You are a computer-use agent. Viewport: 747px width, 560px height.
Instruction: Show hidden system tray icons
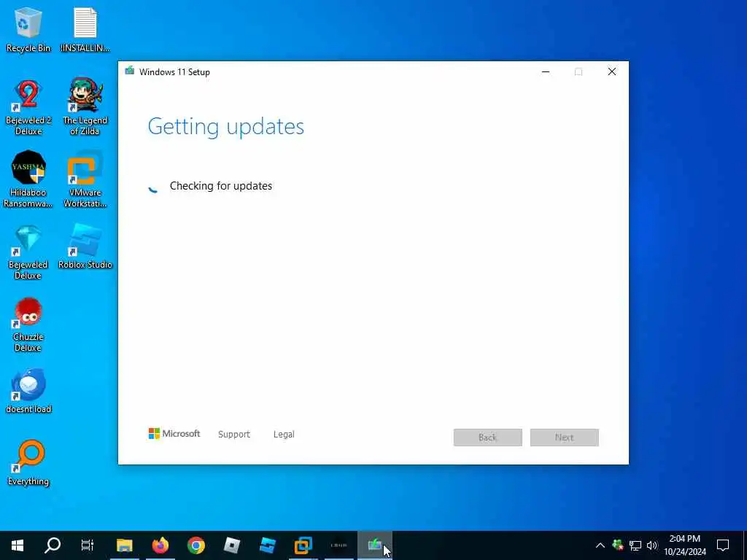(x=600, y=545)
